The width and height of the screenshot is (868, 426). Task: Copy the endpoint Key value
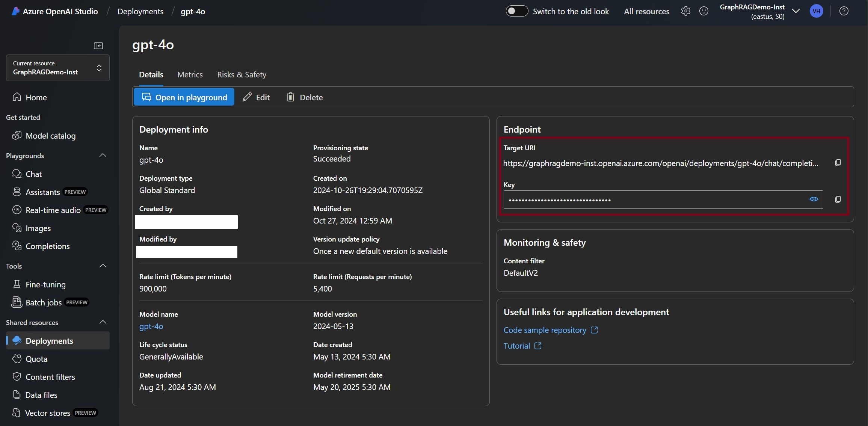838,199
